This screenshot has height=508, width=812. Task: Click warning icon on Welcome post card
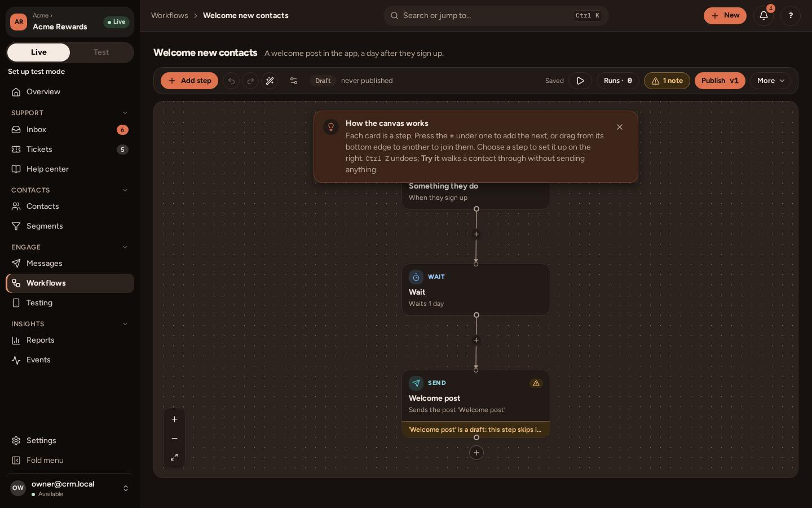tap(536, 383)
